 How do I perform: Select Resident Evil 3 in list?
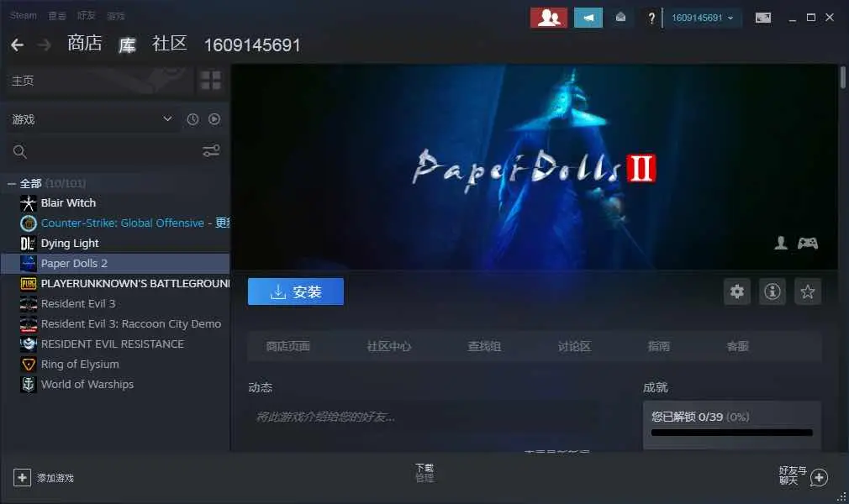(116, 304)
